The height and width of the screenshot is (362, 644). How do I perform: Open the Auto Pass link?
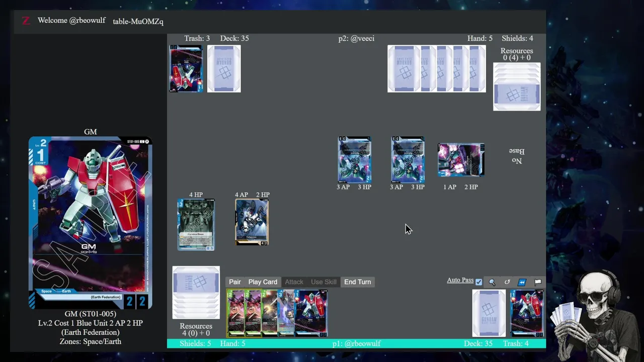pos(460,280)
